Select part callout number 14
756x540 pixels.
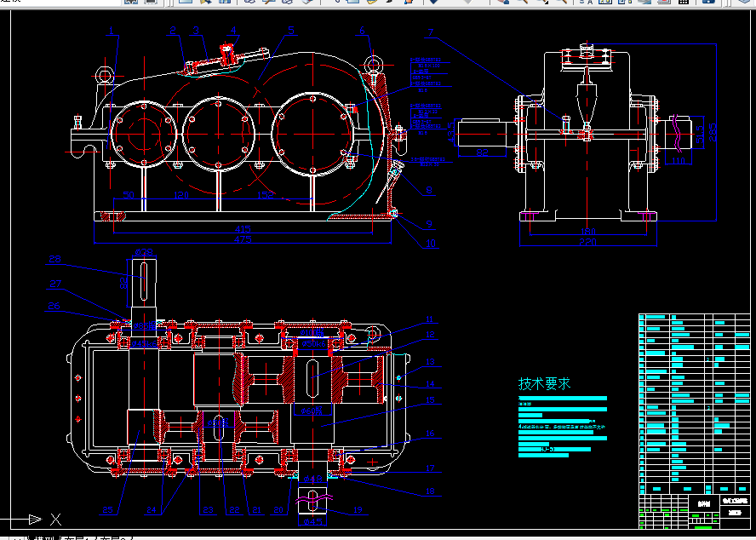(x=430, y=384)
